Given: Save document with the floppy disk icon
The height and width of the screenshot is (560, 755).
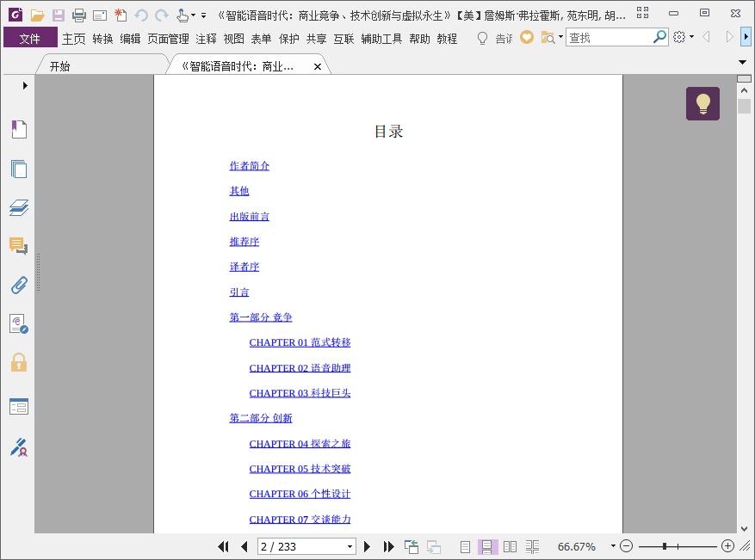Looking at the screenshot, I should pyautogui.click(x=59, y=15).
